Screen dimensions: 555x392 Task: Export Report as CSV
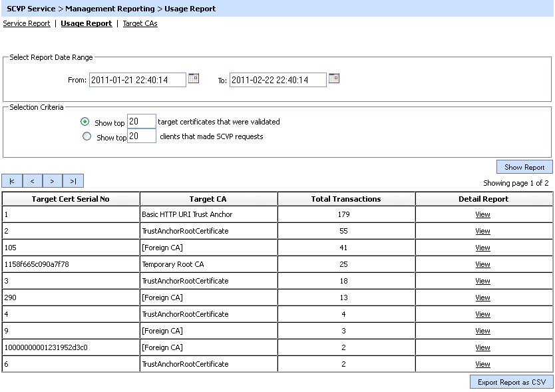pyautogui.click(x=511, y=382)
